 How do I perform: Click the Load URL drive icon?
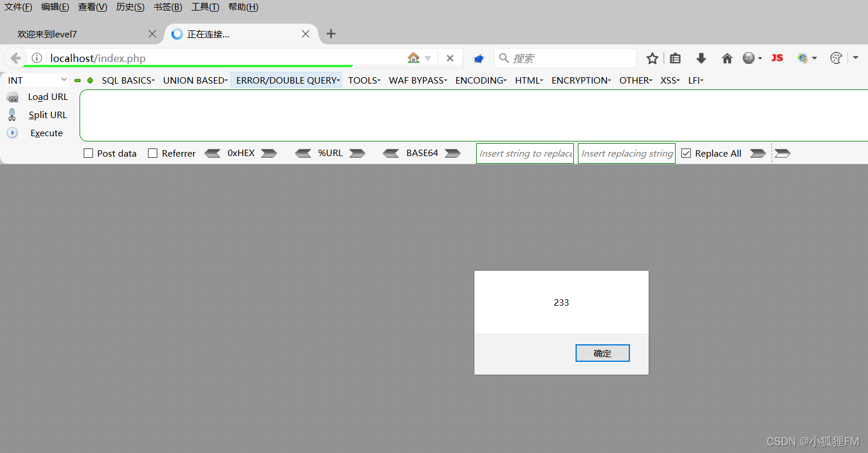(12, 98)
